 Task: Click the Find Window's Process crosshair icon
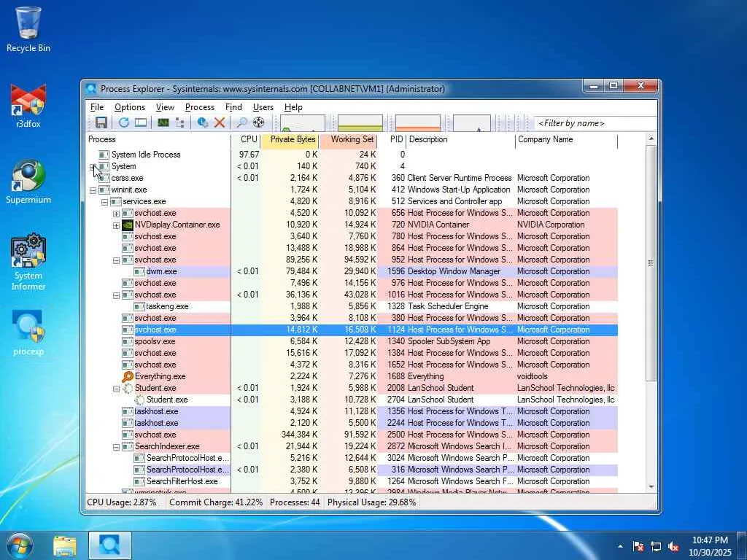(x=259, y=122)
